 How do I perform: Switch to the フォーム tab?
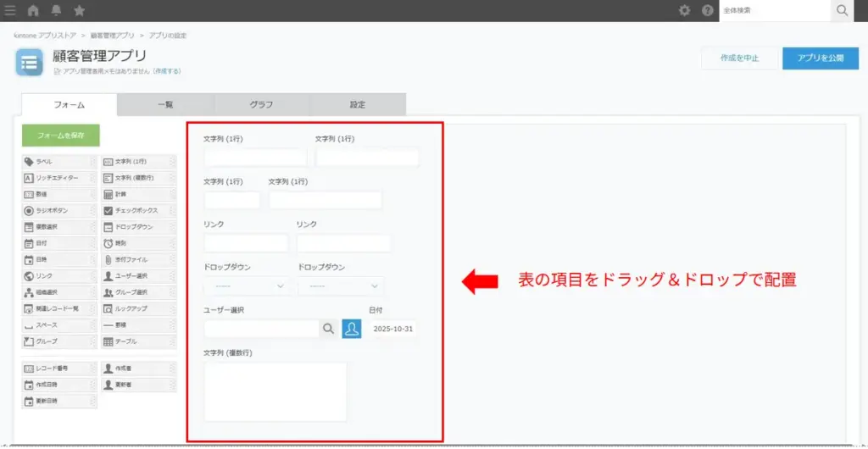point(70,104)
